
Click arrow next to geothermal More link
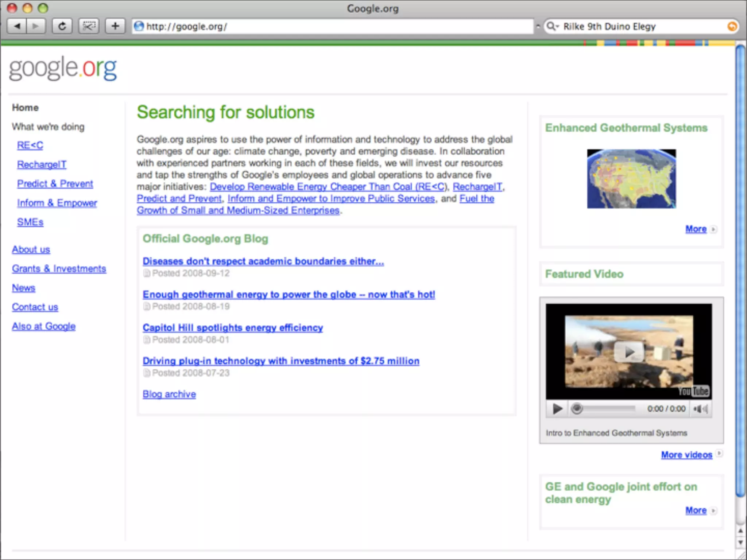pyautogui.click(x=713, y=229)
